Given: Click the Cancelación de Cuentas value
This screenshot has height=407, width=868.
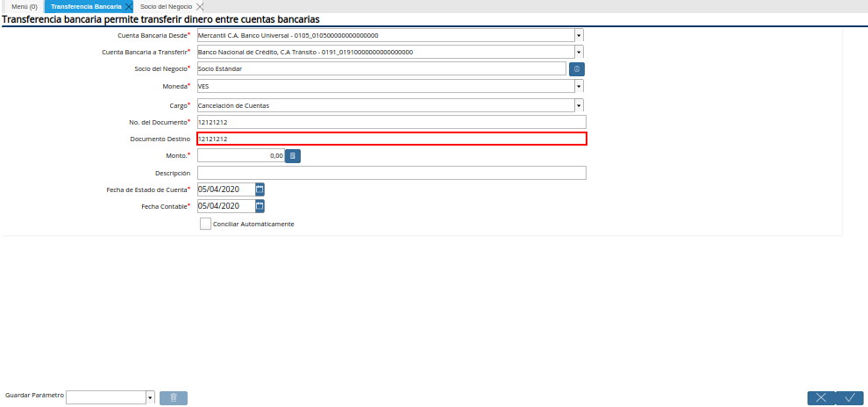Looking at the screenshot, I should [x=233, y=105].
